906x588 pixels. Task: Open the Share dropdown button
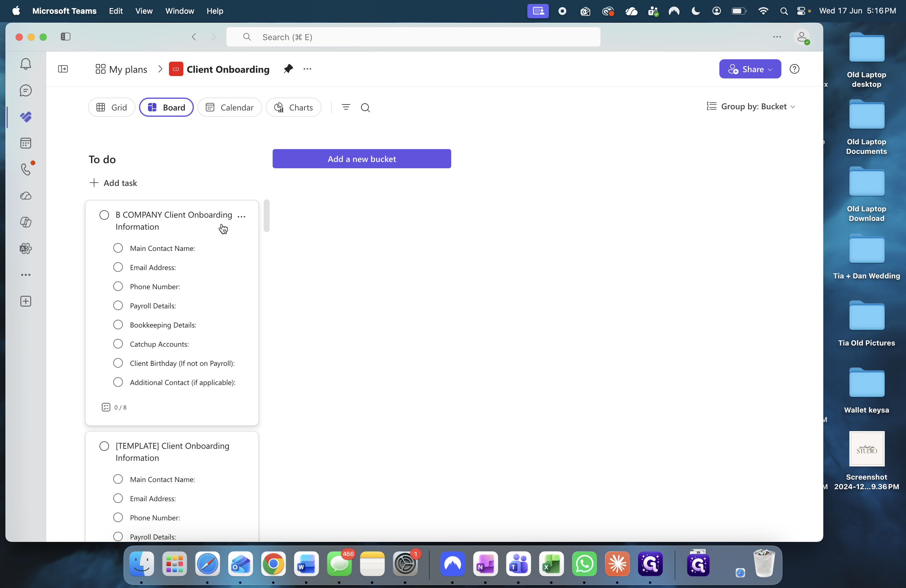(750, 69)
